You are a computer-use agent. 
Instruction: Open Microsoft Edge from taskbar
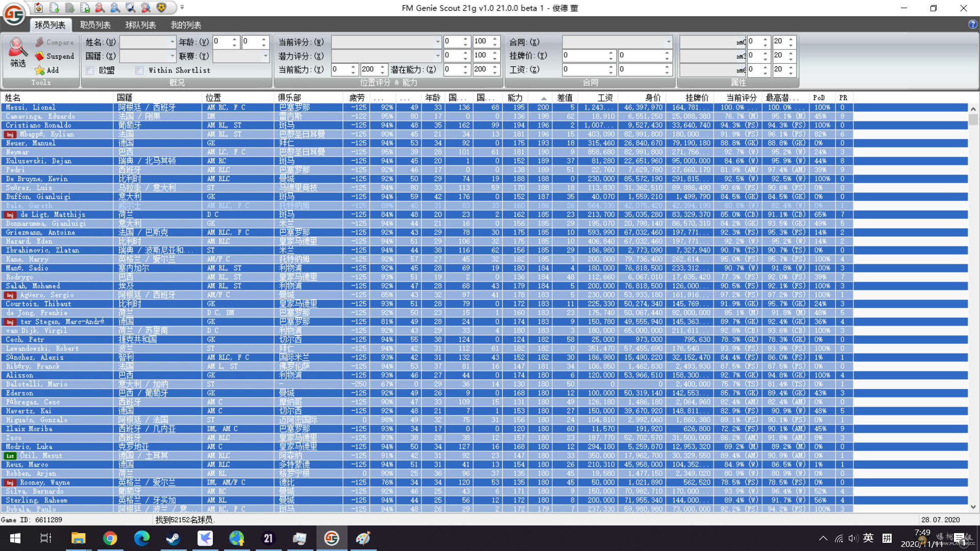[141, 538]
